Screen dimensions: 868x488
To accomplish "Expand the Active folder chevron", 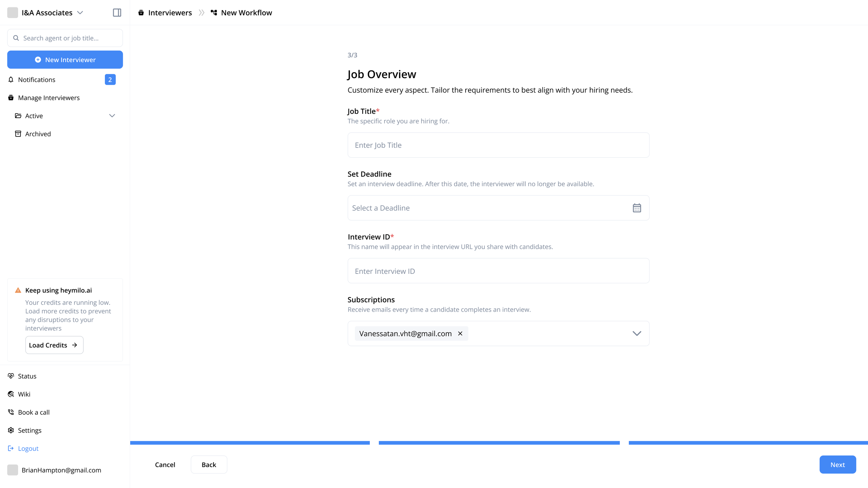I will tap(112, 116).
